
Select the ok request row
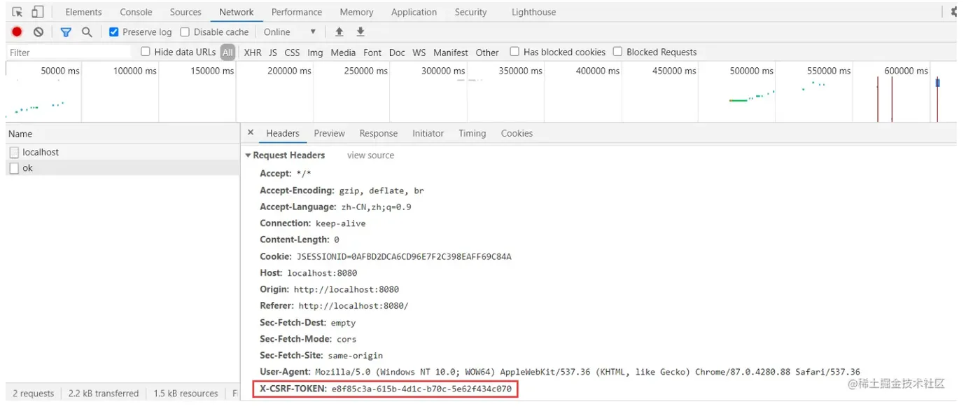coord(122,168)
